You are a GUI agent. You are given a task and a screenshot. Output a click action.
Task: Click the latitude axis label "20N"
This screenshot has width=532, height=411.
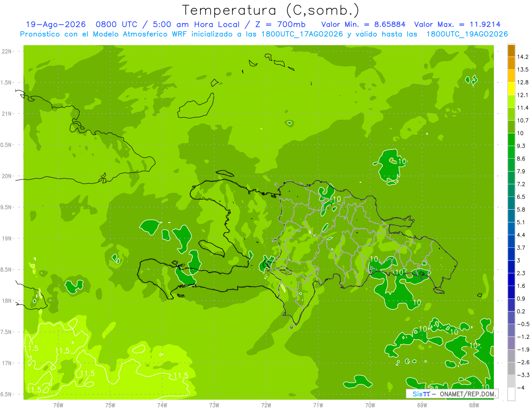7,176
